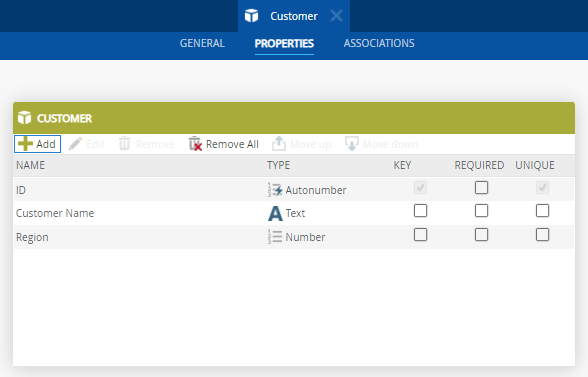Open the ASSOCIATIONS tab

379,44
